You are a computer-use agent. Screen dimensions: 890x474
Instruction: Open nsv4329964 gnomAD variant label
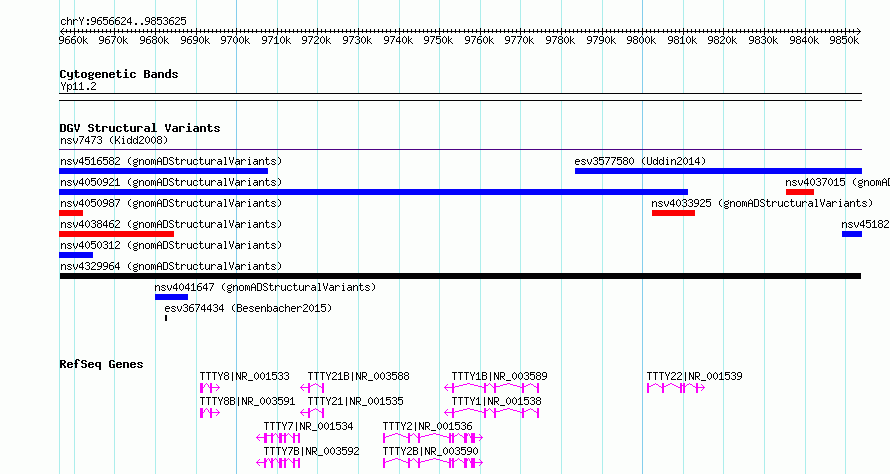click(x=171, y=266)
